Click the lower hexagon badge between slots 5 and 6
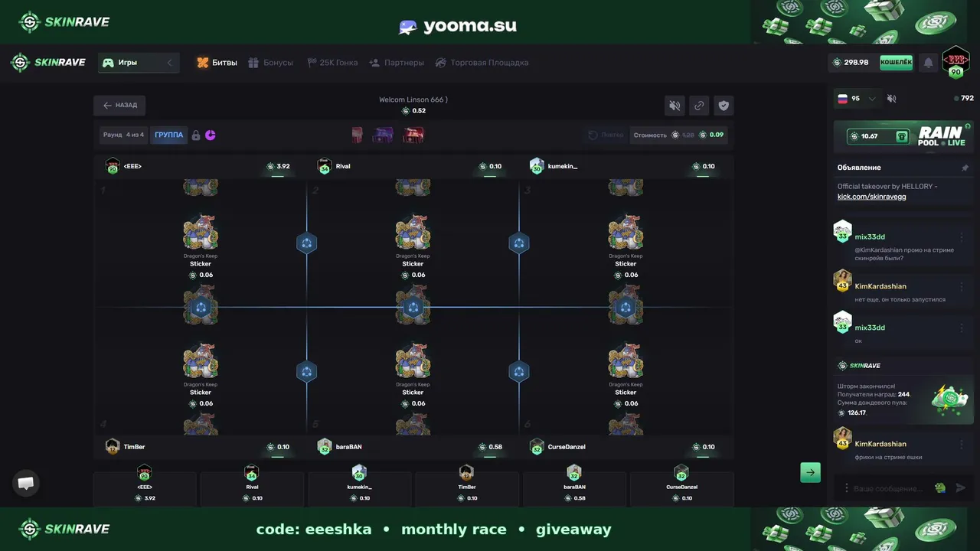Image resolution: width=980 pixels, height=551 pixels. tap(519, 372)
